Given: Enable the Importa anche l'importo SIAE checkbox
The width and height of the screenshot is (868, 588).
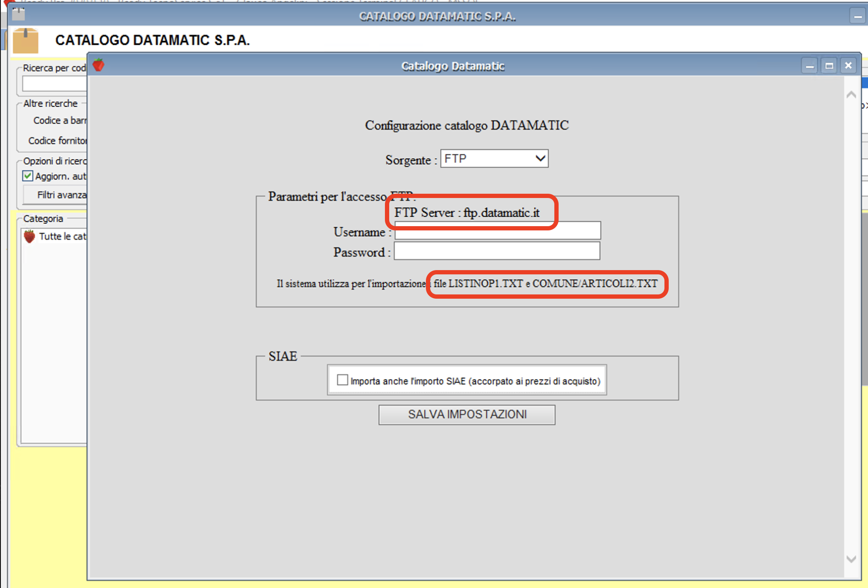Looking at the screenshot, I should (342, 380).
